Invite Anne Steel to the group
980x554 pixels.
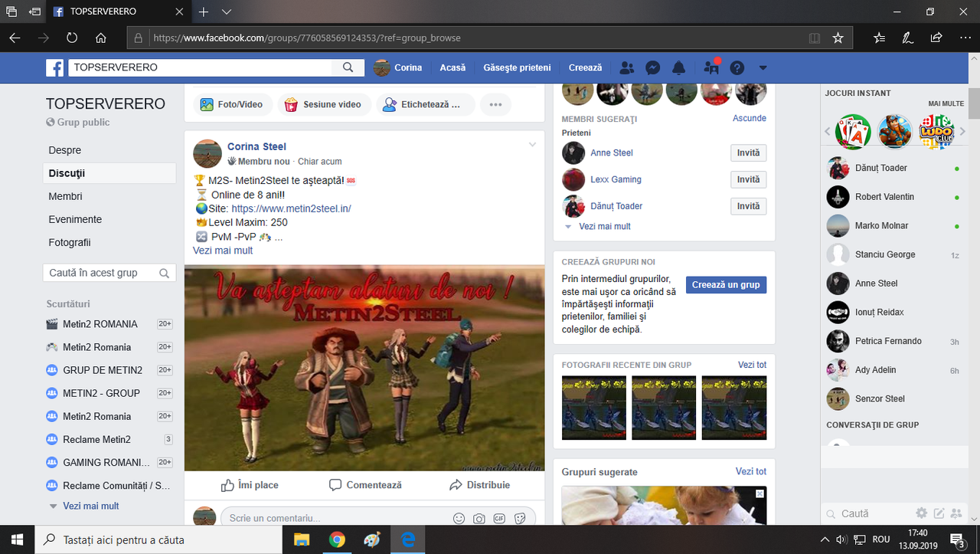[748, 152]
